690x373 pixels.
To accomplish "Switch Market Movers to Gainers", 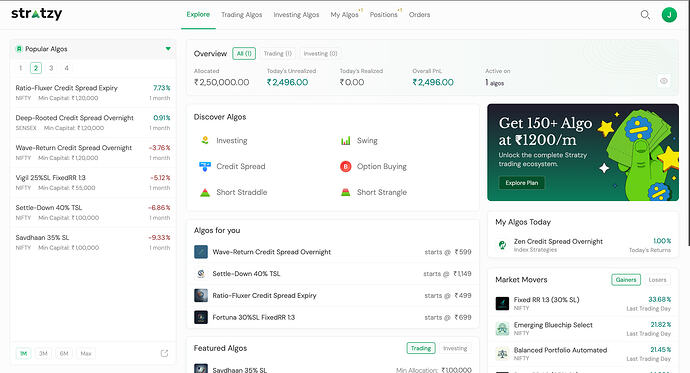I will 626,280.
